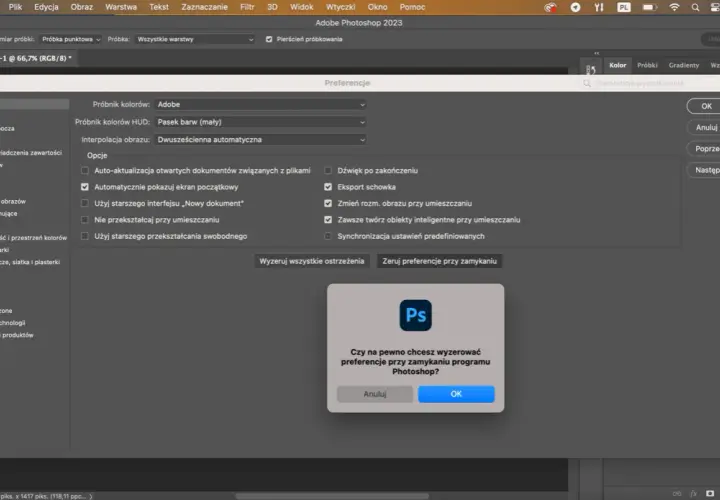Uncheck Zawsze twórz obiekty inteligentne przy umieszczaniu

tap(328, 220)
